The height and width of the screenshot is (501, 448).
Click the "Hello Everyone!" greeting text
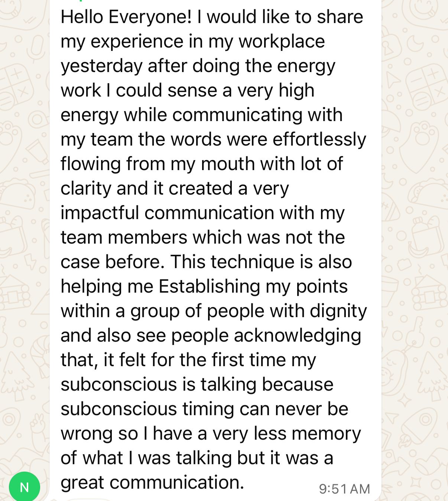point(126,17)
